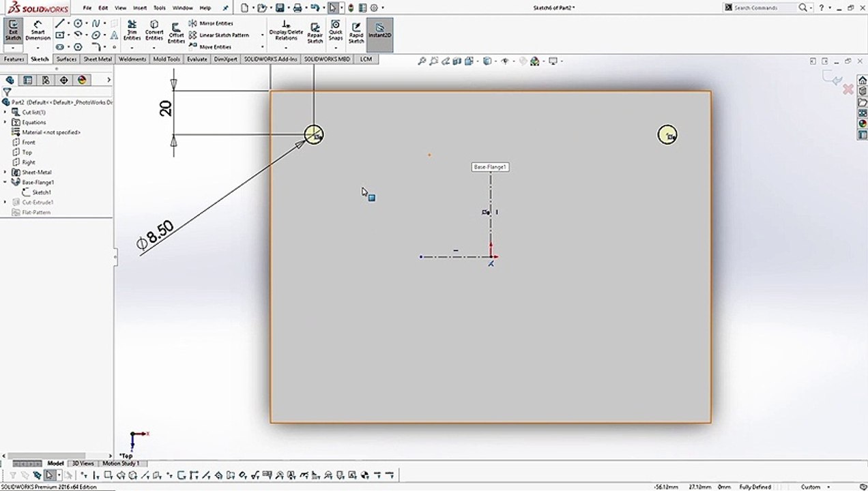Toggle the Rapid Sketch tool
This screenshot has width=868, height=491.
tap(356, 32)
